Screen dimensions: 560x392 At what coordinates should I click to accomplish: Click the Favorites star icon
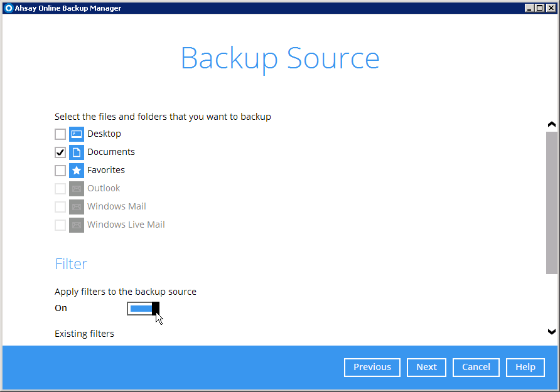click(x=77, y=171)
